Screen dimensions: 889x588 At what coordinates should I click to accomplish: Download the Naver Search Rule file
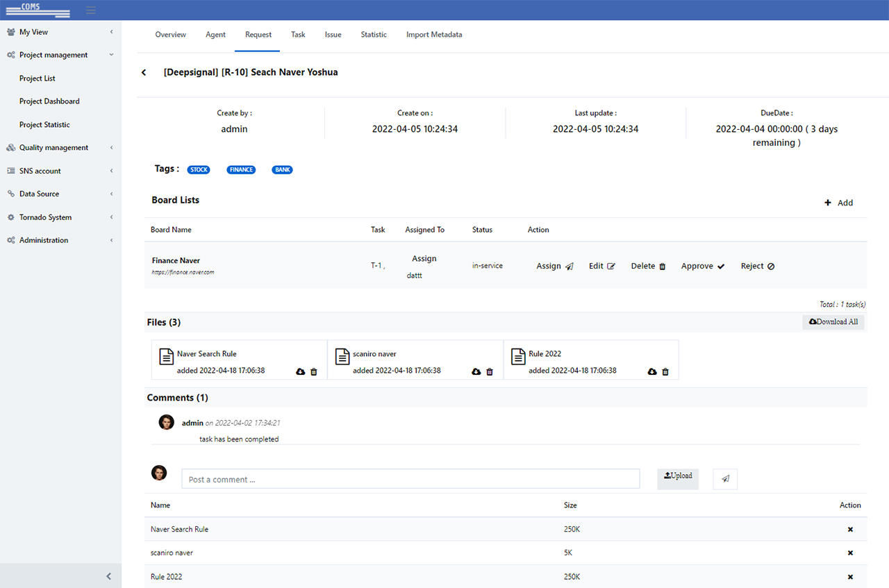300,372
